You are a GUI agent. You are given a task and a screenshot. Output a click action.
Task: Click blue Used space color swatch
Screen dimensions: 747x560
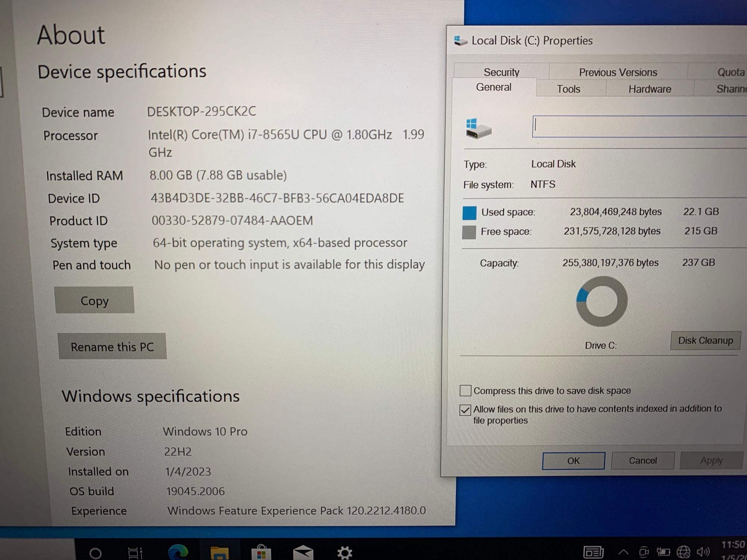(469, 213)
